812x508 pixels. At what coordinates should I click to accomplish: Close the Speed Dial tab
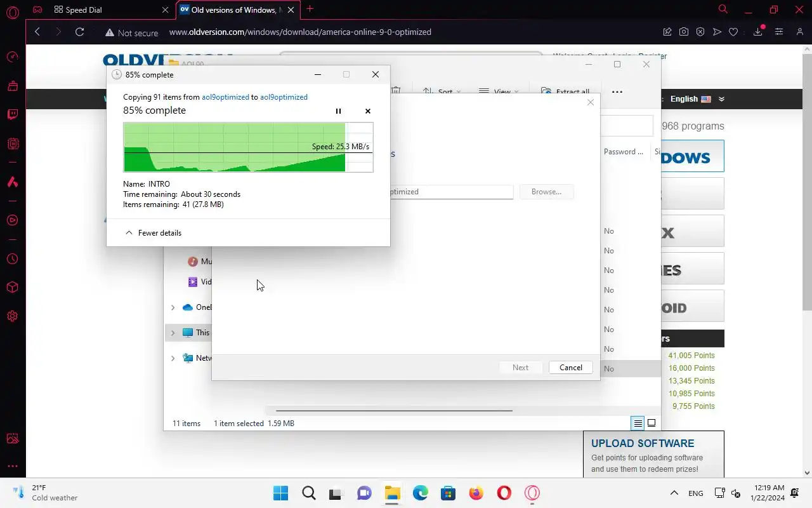tap(166, 10)
